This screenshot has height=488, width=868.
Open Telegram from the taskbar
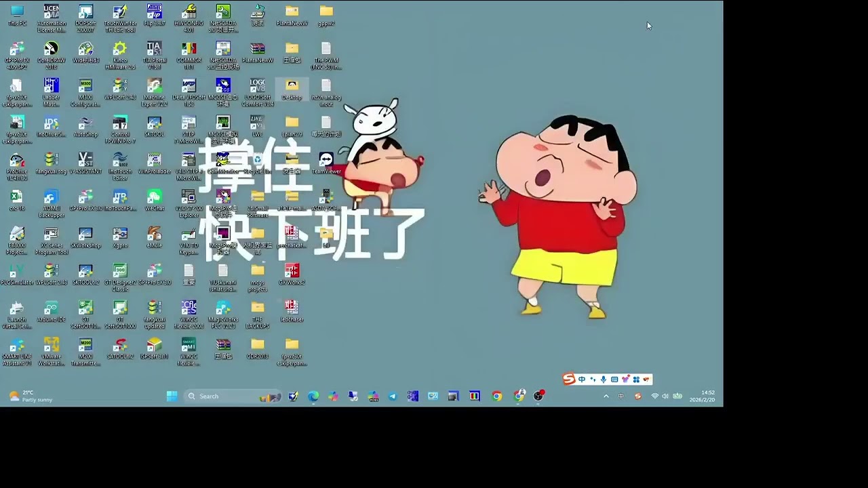[x=393, y=396]
